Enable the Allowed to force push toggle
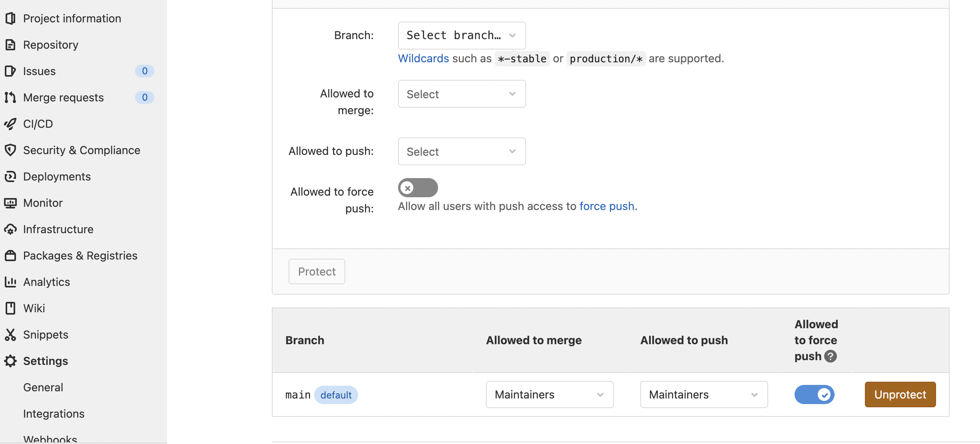980x444 pixels. 418,188
